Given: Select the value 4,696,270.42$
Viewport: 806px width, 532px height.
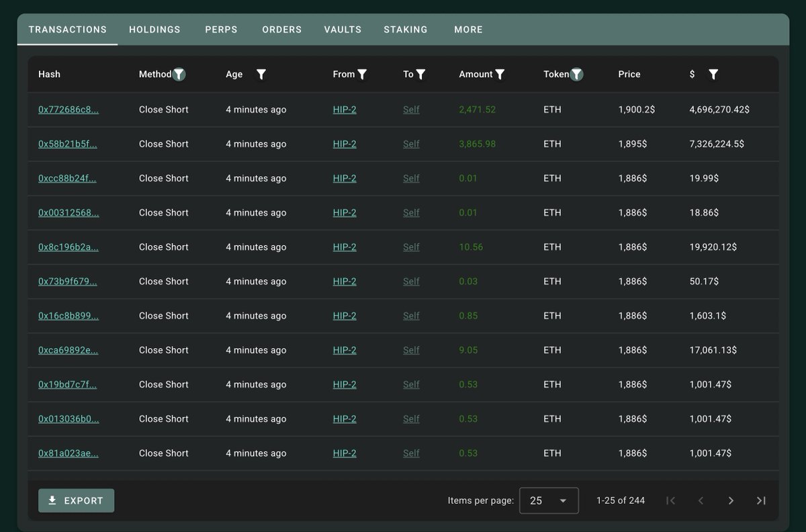Looking at the screenshot, I should tap(719, 109).
